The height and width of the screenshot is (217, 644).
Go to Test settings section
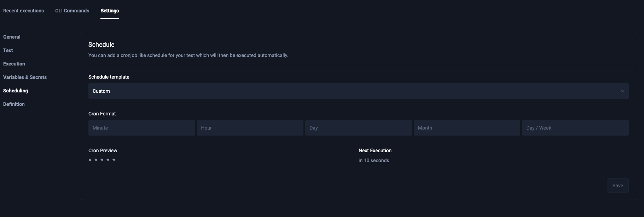(x=8, y=50)
